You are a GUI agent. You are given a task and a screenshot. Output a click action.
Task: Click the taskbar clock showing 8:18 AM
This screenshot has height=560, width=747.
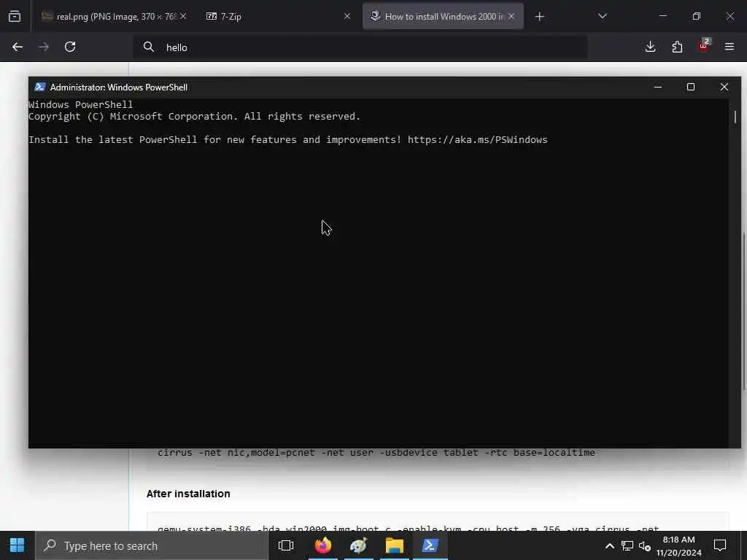point(678,545)
